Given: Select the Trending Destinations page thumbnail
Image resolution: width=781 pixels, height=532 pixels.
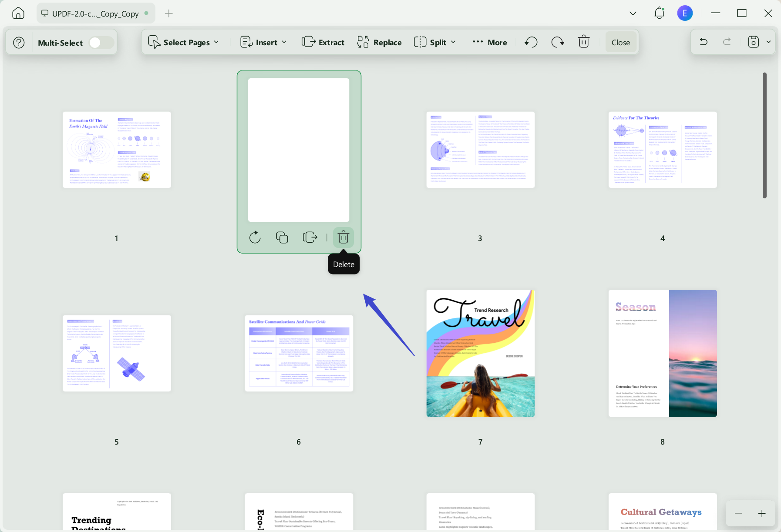Looking at the screenshot, I should (117, 512).
